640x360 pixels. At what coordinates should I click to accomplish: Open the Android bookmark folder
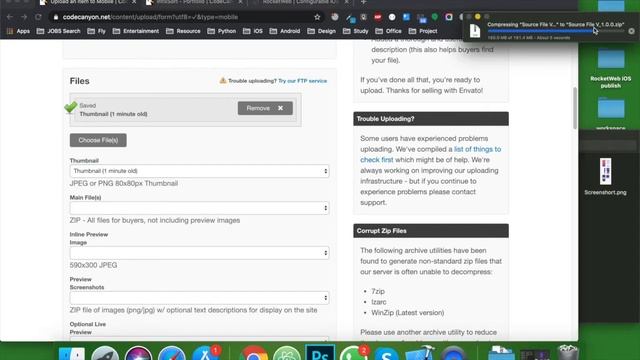click(285, 31)
